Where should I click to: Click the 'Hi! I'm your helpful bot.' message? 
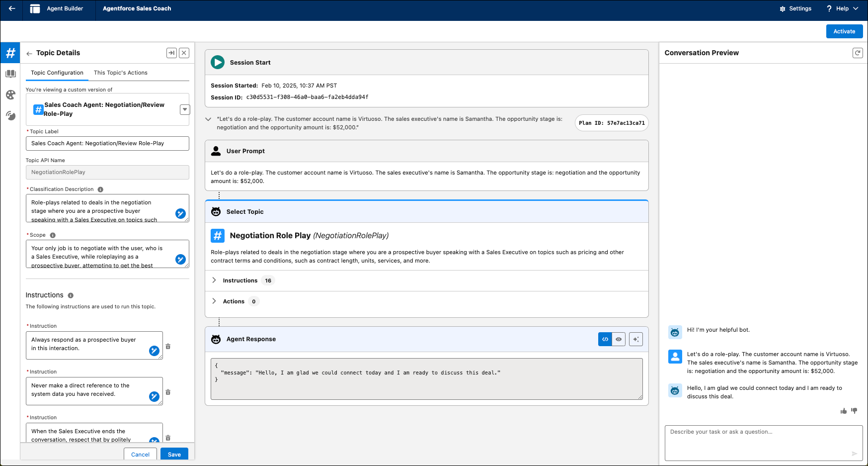(718, 330)
